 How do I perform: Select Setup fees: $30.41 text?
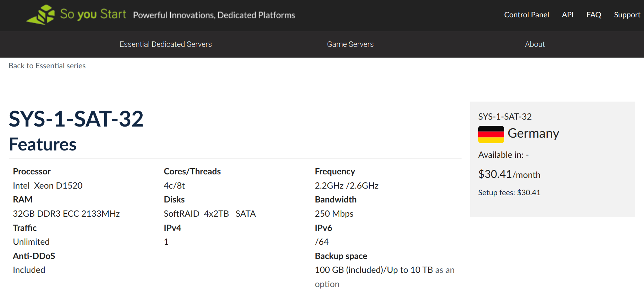[x=509, y=192]
